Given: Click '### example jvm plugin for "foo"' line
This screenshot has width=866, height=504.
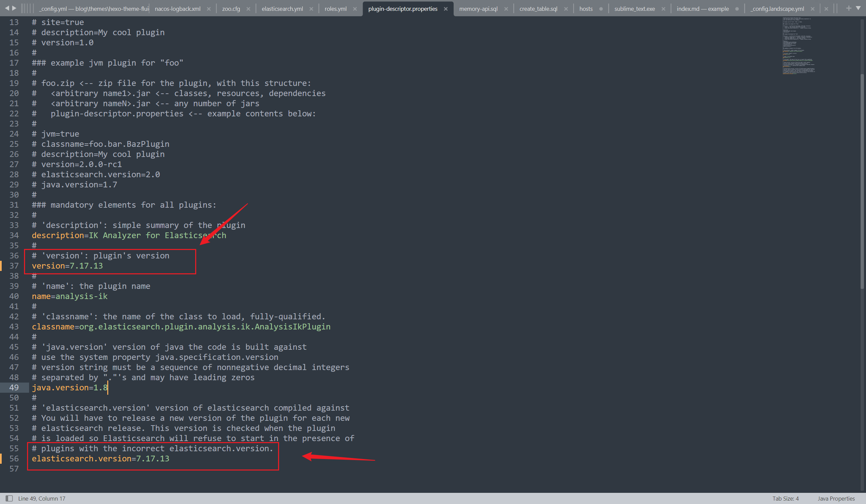Looking at the screenshot, I should click(x=108, y=63).
